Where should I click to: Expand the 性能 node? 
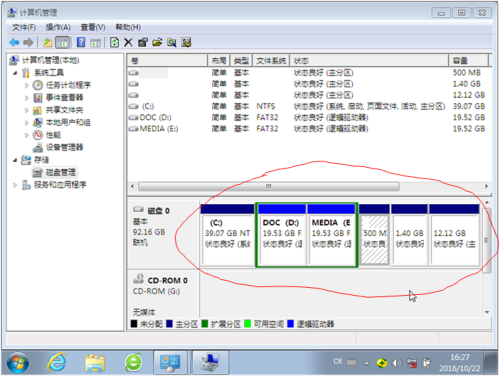pos(27,135)
